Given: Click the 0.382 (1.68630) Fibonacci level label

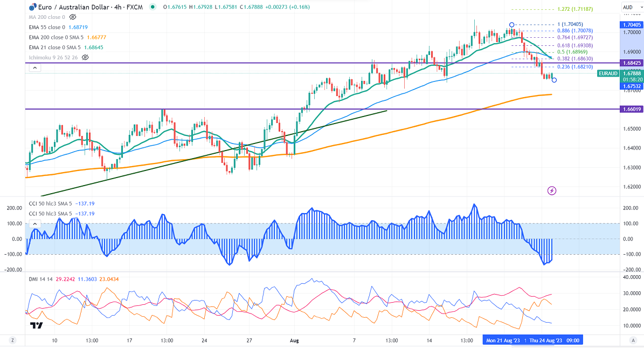Looking at the screenshot, I should [575, 59].
